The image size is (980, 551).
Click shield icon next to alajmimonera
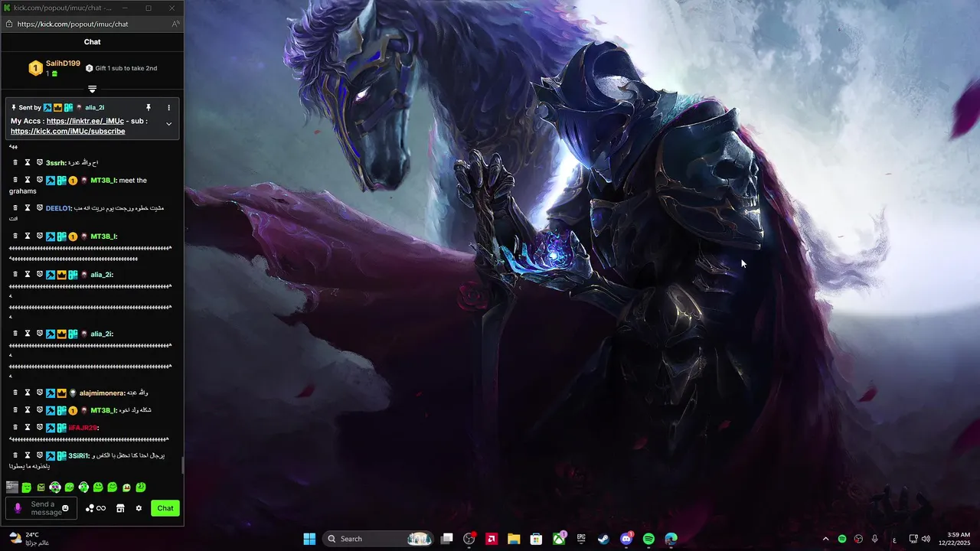(x=40, y=393)
